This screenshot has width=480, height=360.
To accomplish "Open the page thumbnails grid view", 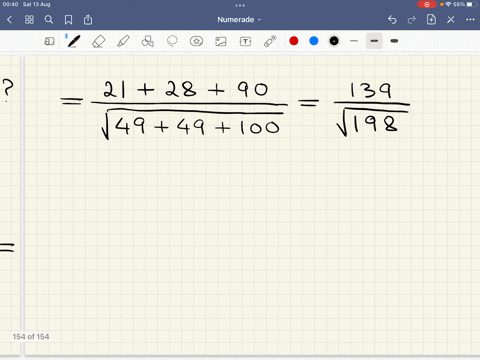I will click(29, 20).
